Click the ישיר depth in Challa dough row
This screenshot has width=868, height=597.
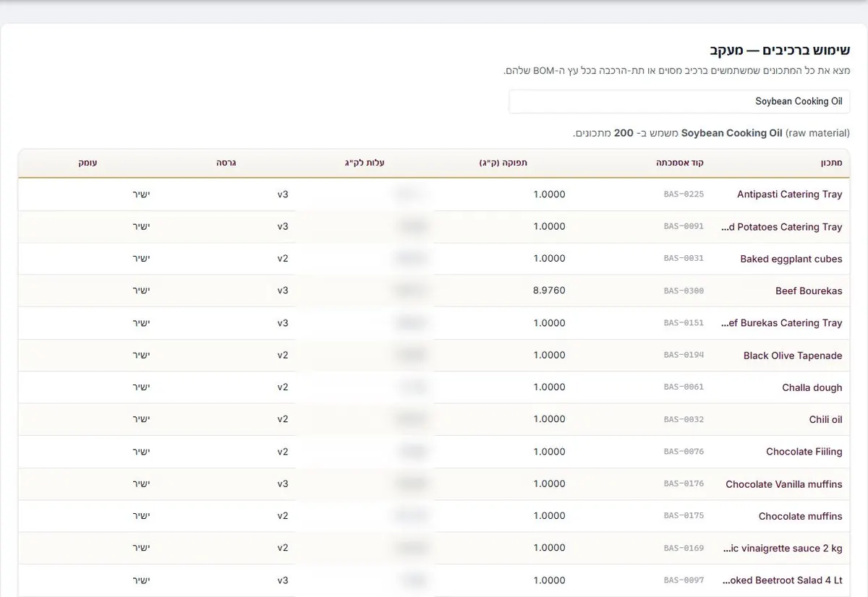click(x=141, y=387)
